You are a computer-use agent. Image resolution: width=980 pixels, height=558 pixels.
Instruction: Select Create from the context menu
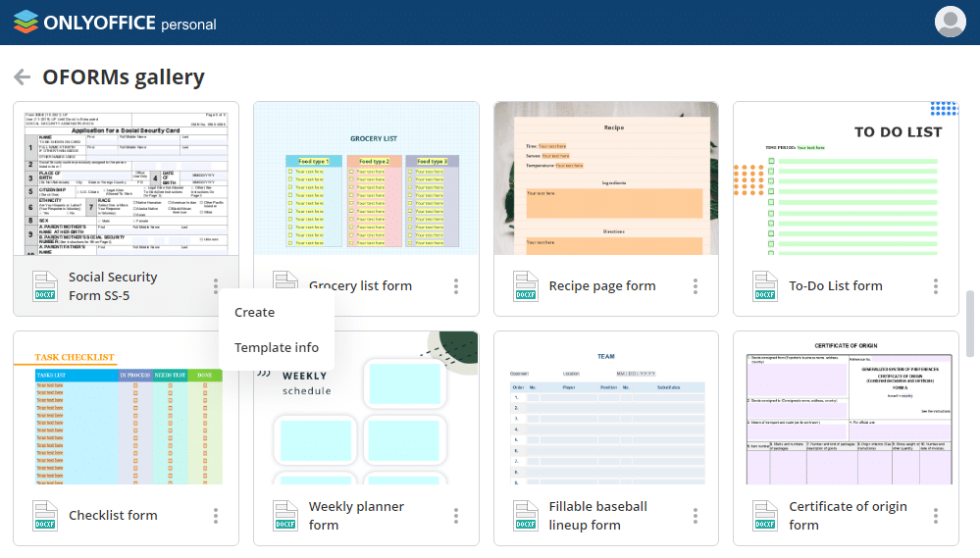254,312
